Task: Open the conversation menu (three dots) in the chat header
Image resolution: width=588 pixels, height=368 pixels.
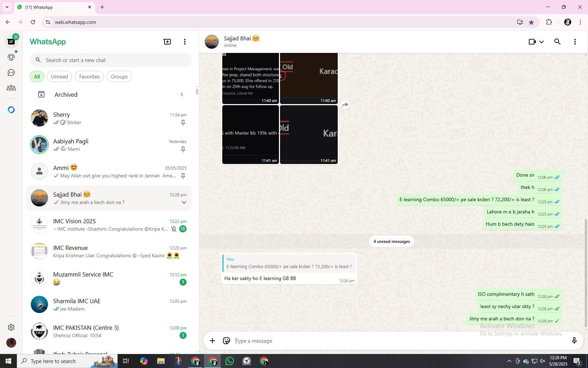Action: click(x=575, y=42)
